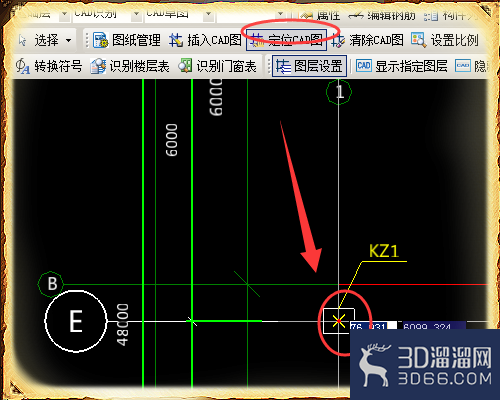
Task: Toggle the 图层设置 layer settings button
Action: (309, 66)
